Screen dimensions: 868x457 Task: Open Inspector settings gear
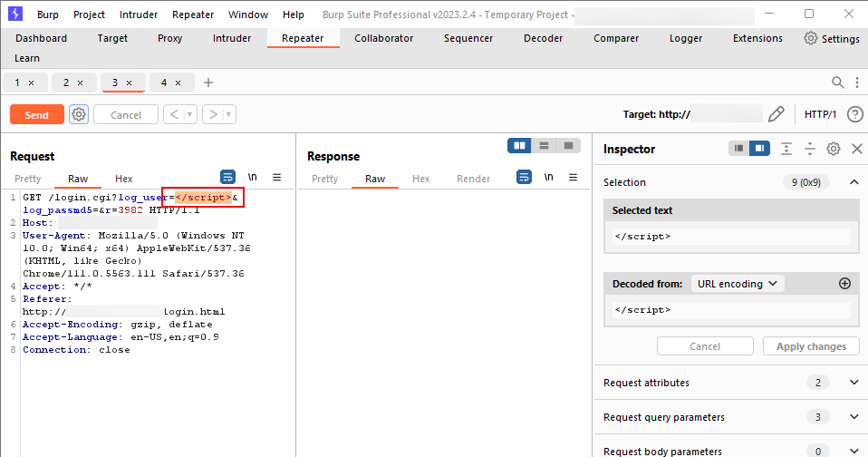pyautogui.click(x=834, y=149)
